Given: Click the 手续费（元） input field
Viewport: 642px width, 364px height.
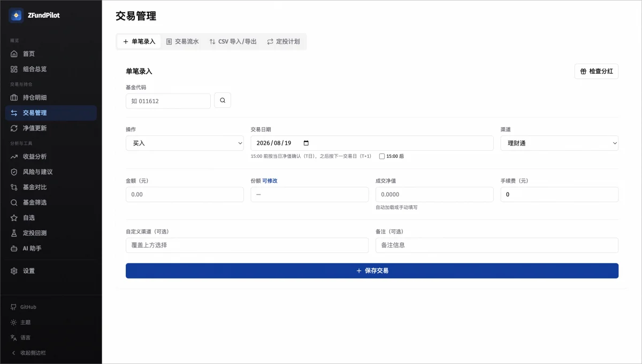Looking at the screenshot, I should pyautogui.click(x=560, y=195).
